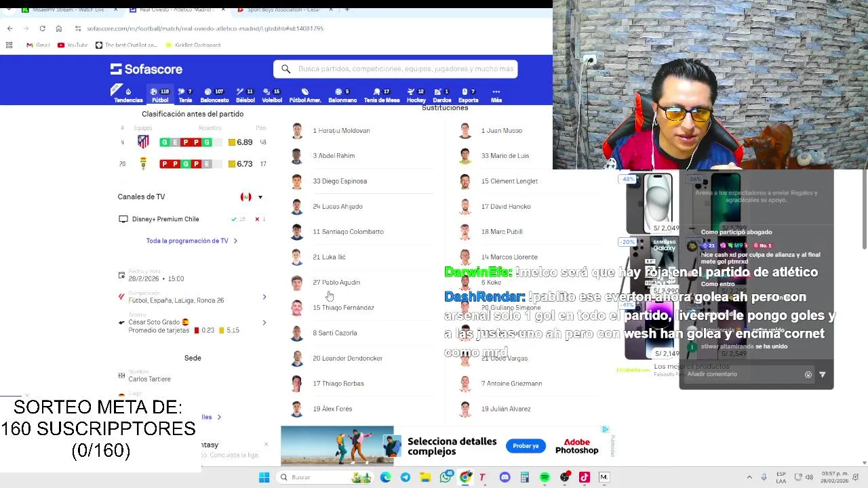The width and height of the screenshot is (868, 488).
Task: Open File Explorer from the taskbar
Action: [425, 477]
